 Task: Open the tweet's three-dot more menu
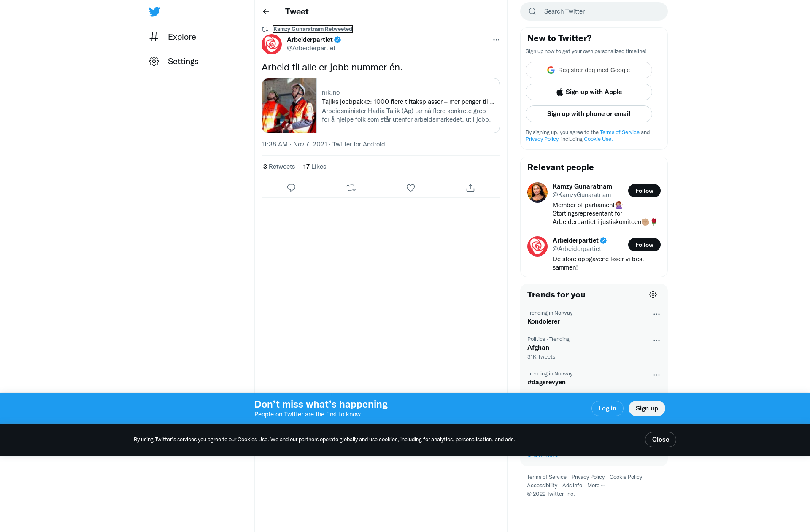click(496, 40)
